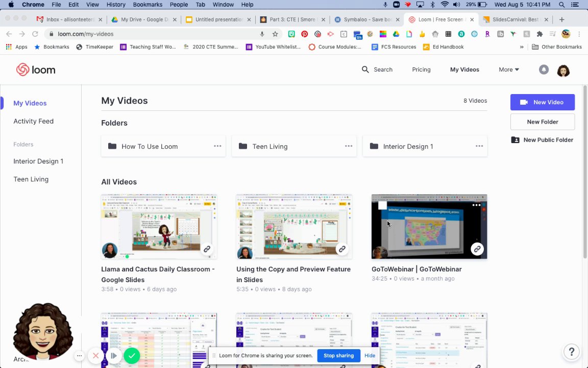588x368 pixels.
Task: Click the Pinterest extension icon
Action: pos(305,34)
